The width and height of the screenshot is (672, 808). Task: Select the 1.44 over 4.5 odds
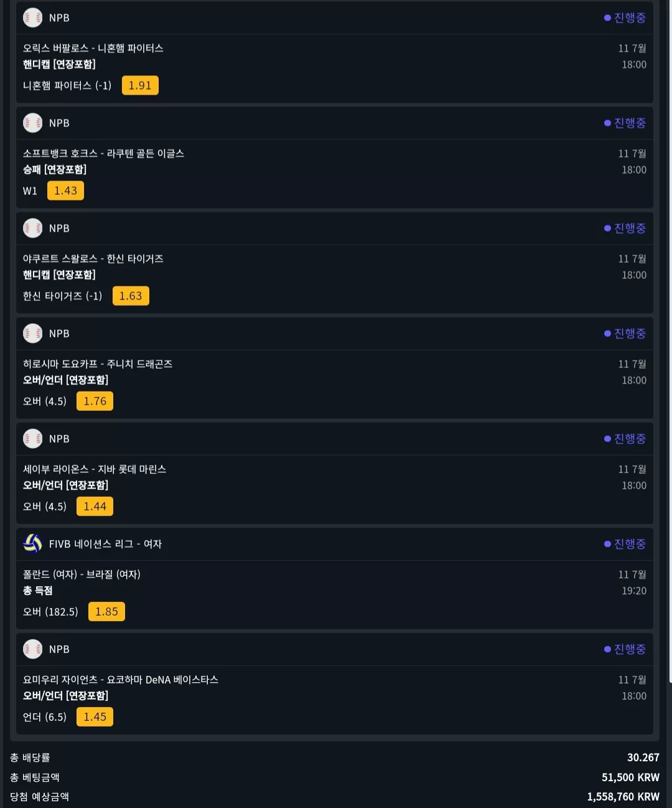95,506
